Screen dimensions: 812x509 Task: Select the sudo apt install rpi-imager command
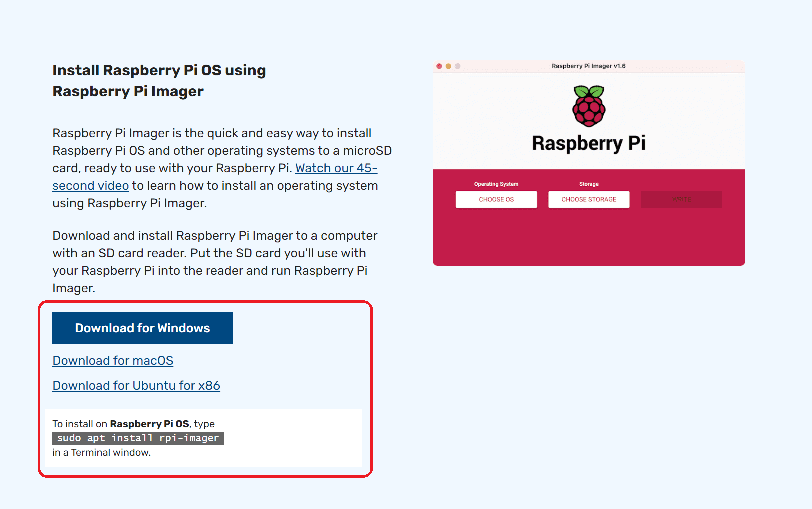click(x=138, y=438)
